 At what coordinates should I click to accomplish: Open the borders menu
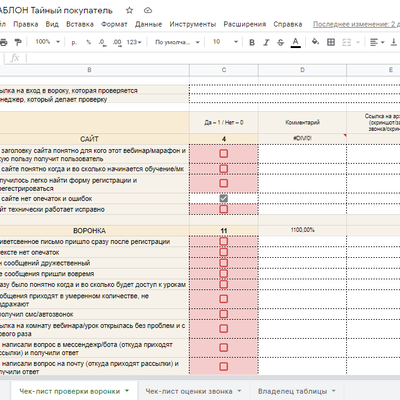[x=331, y=42]
